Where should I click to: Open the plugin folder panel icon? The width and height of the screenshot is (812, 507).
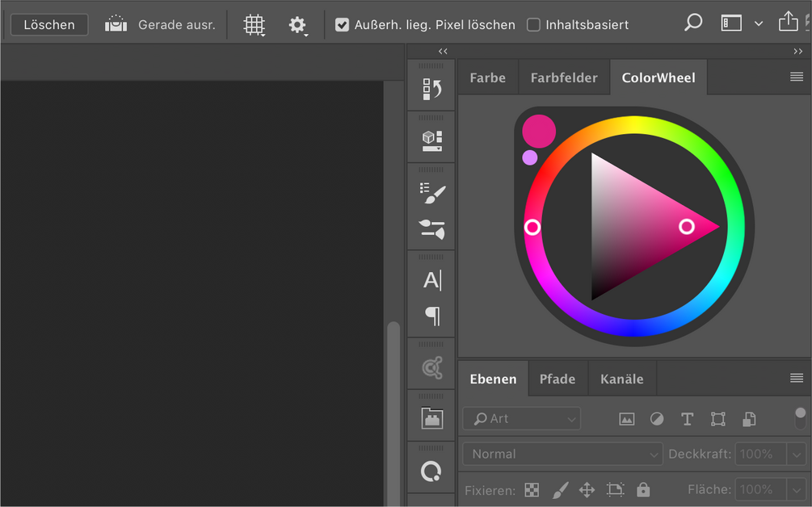click(x=432, y=418)
